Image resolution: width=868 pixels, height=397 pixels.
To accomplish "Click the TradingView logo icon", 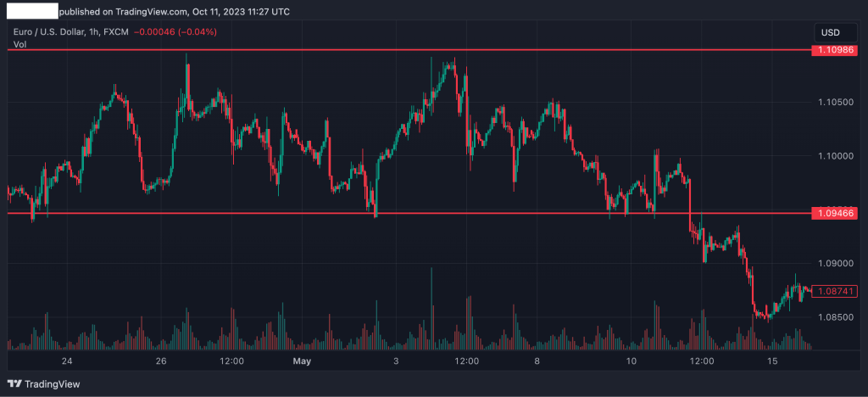I will (x=15, y=383).
